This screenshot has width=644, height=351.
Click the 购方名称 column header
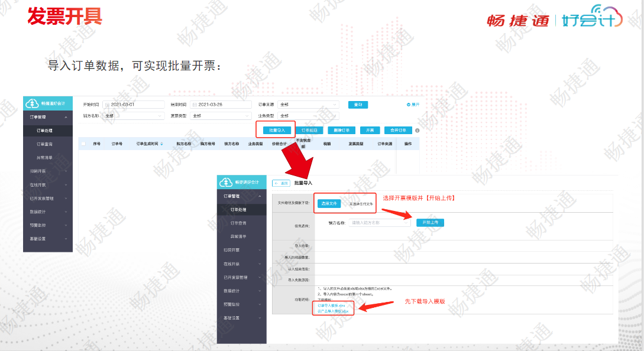[183, 144]
